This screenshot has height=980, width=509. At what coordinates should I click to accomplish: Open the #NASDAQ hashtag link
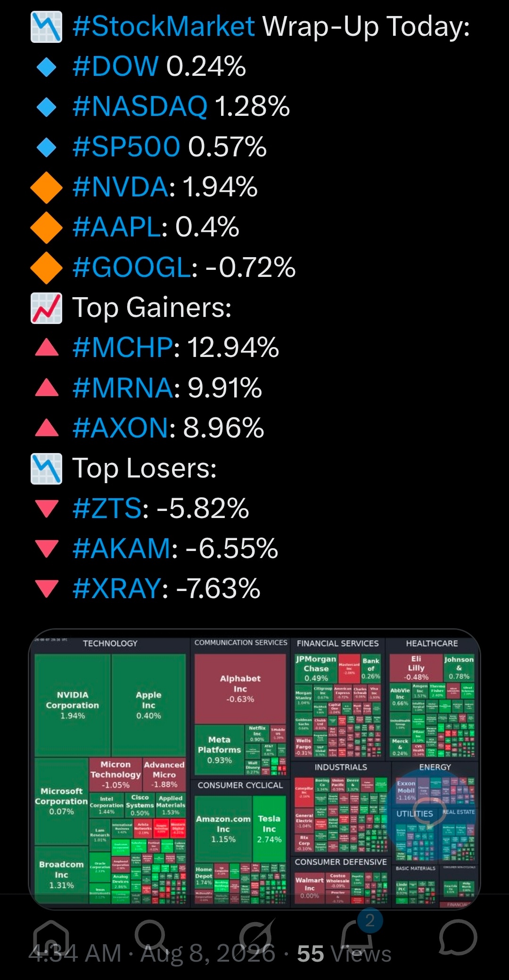(140, 106)
